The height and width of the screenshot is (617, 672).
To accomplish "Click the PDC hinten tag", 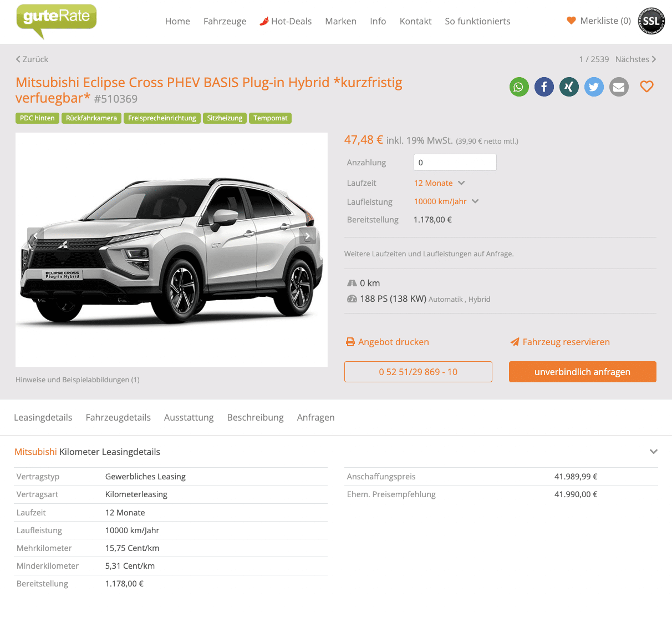I will click(37, 118).
